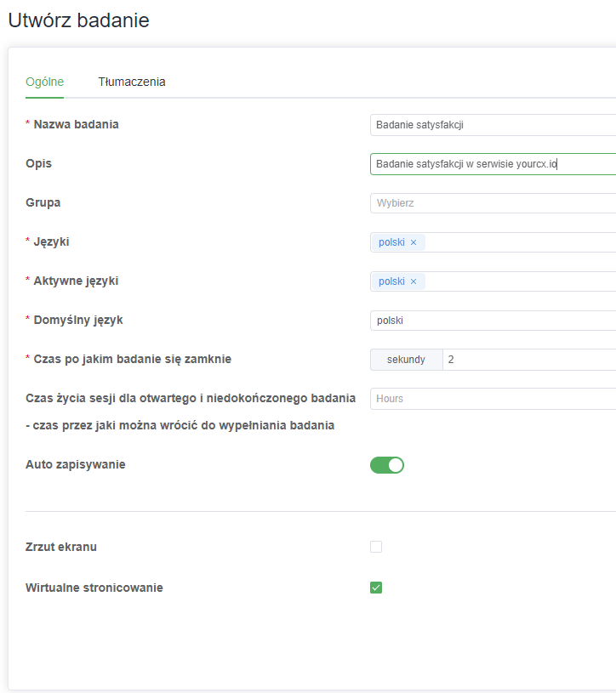Click the Auto zapisywanie label

(76, 464)
